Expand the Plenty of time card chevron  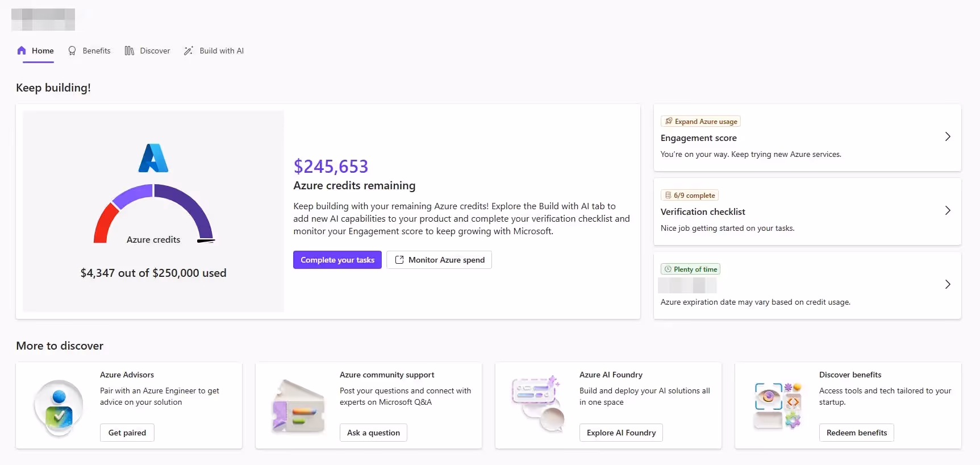coord(947,284)
